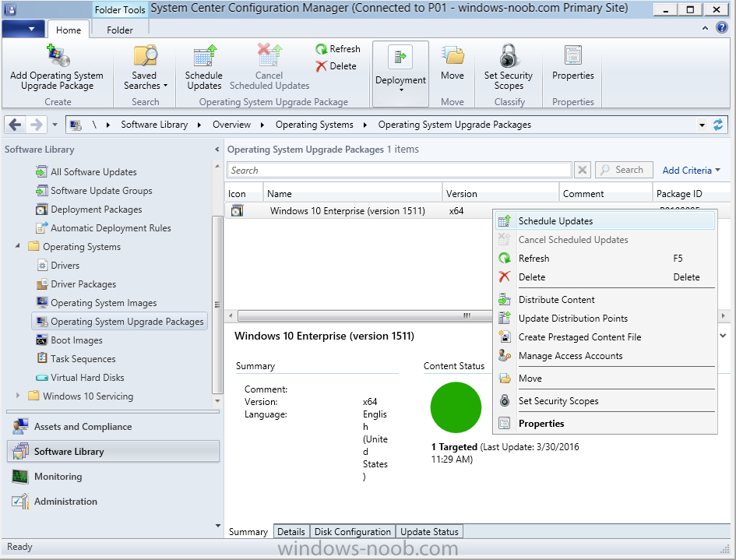
Task: Choose Set Security Scopes menu entry
Action: (x=605, y=401)
